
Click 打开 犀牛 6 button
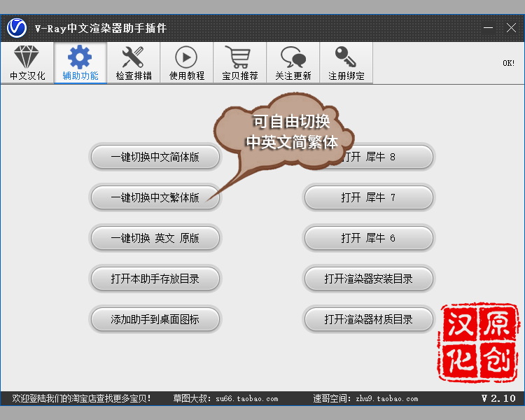coord(369,238)
